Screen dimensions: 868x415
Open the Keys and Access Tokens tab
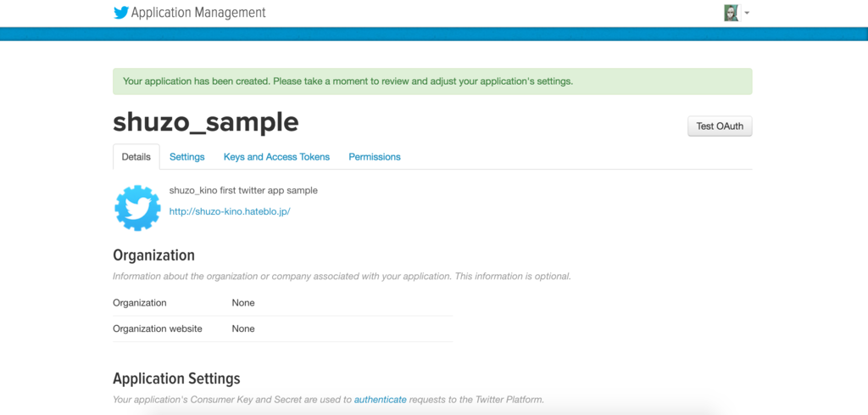(x=277, y=157)
